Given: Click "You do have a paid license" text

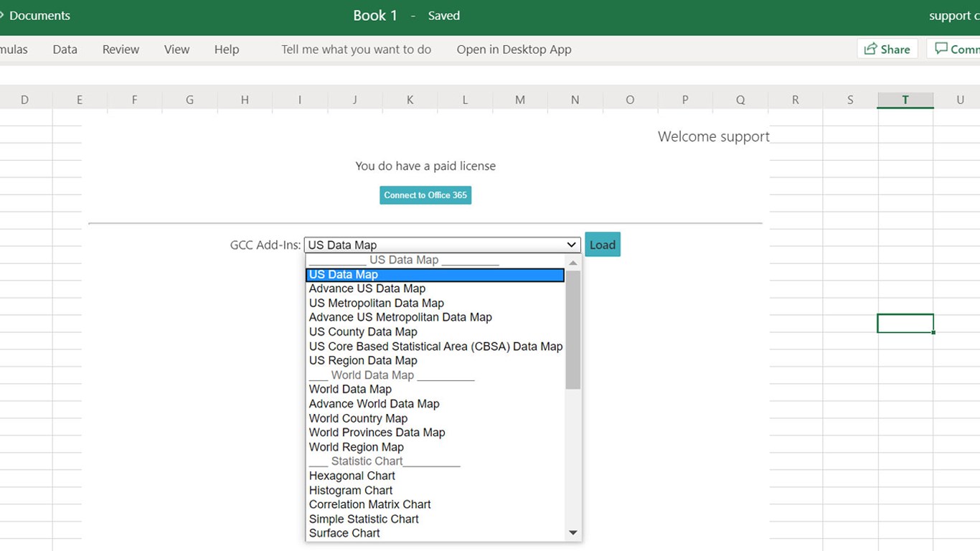Looking at the screenshot, I should tap(425, 166).
